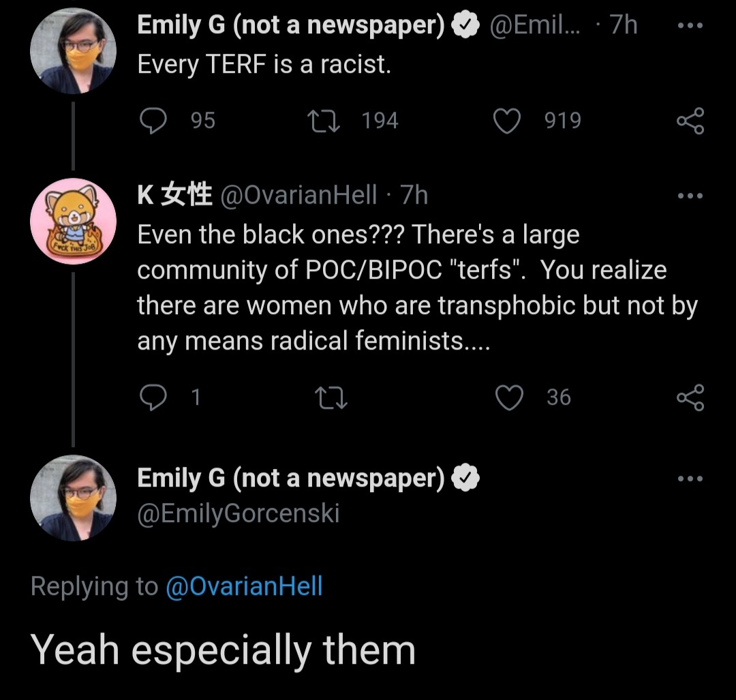Open more options on the main tweet
This screenshot has width=736, height=700.
690,478
